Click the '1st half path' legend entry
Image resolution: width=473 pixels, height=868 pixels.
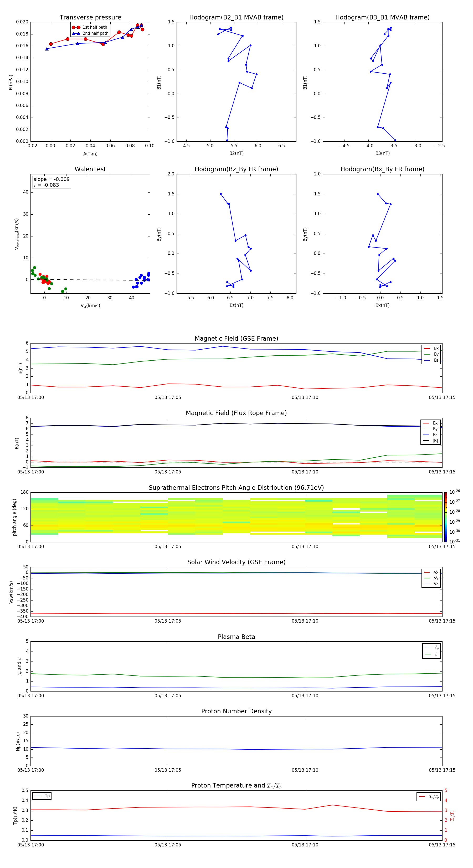click(90, 27)
